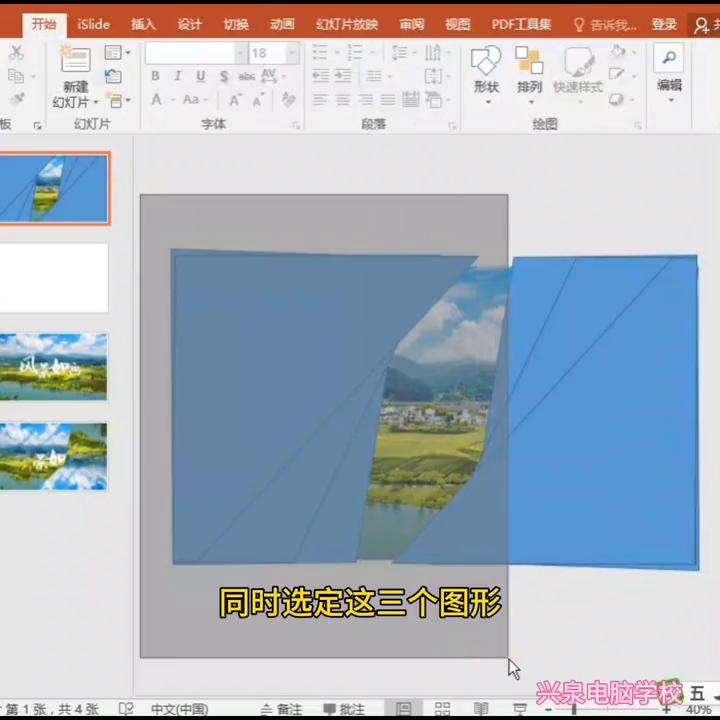Image resolution: width=720 pixels, height=720 pixels.
Task: Click the Cut scissors icon
Action: pyautogui.click(x=16, y=52)
